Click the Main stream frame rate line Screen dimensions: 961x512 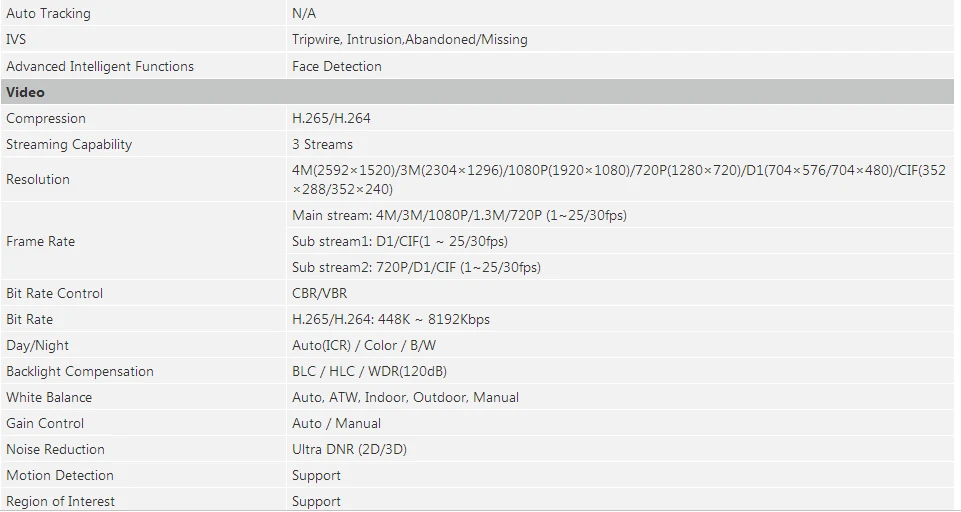pyautogui.click(x=459, y=215)
